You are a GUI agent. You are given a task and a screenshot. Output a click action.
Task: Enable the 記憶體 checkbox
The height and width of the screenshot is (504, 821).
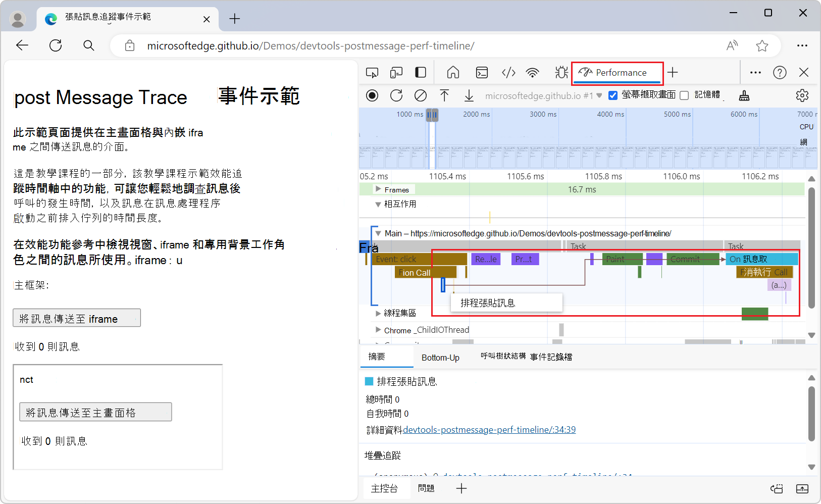(684, 95)
